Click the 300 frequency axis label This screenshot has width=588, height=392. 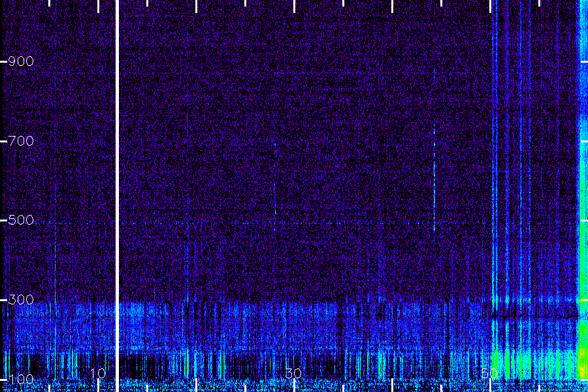[x=21, y=300]
